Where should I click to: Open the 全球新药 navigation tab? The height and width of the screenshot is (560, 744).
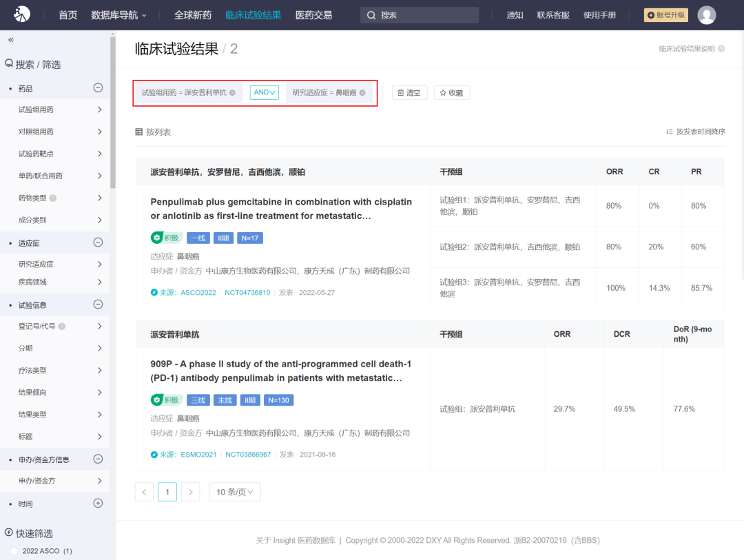click(193, 15)
